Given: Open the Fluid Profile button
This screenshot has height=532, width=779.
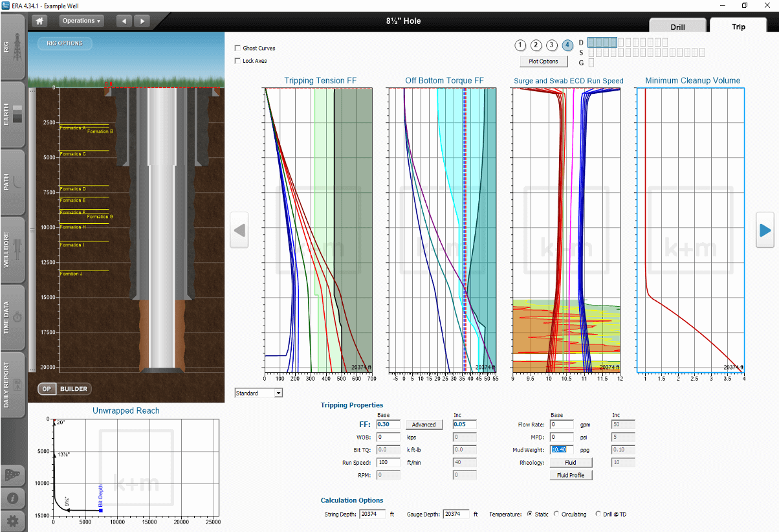Looking at the screenshot, I should coord(571,475).
